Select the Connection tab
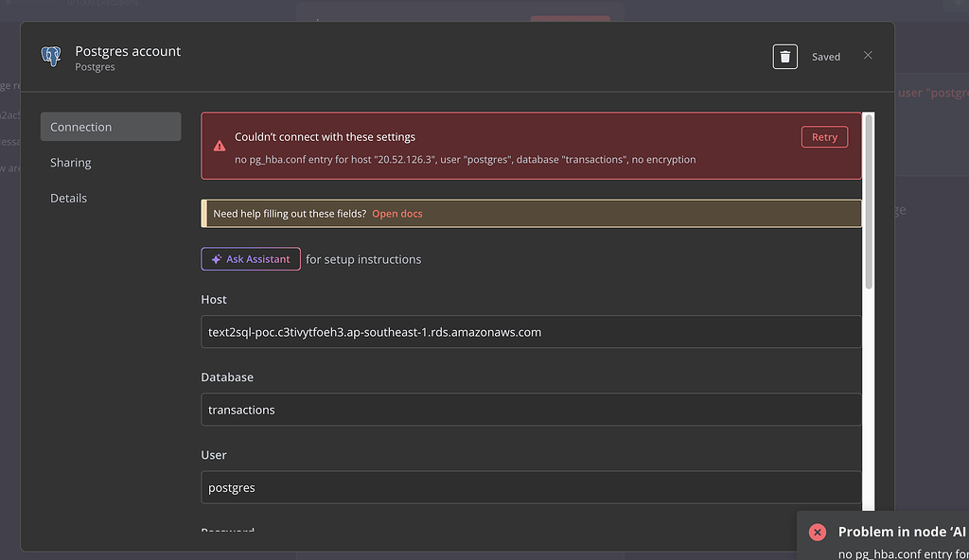 pyautogui.click(x=110, y=127)
